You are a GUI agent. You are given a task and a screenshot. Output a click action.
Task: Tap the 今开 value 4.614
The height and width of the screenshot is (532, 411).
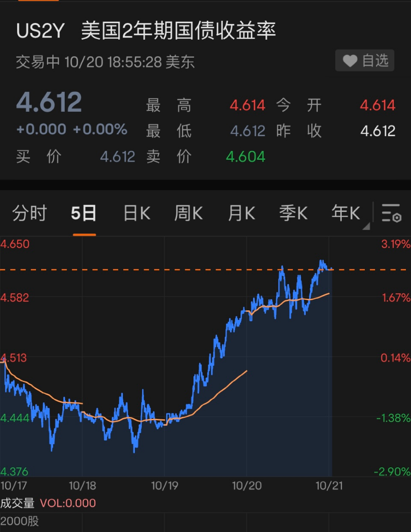point(378,105)
